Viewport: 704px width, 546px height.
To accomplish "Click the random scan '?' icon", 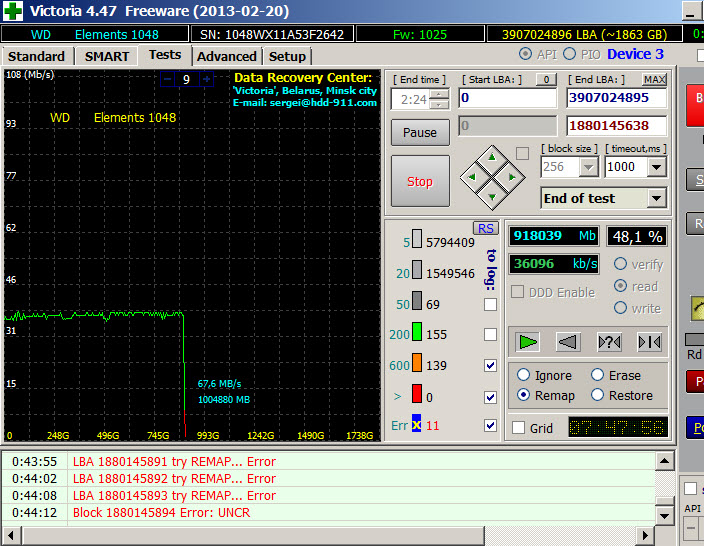I will pos(609,342).
